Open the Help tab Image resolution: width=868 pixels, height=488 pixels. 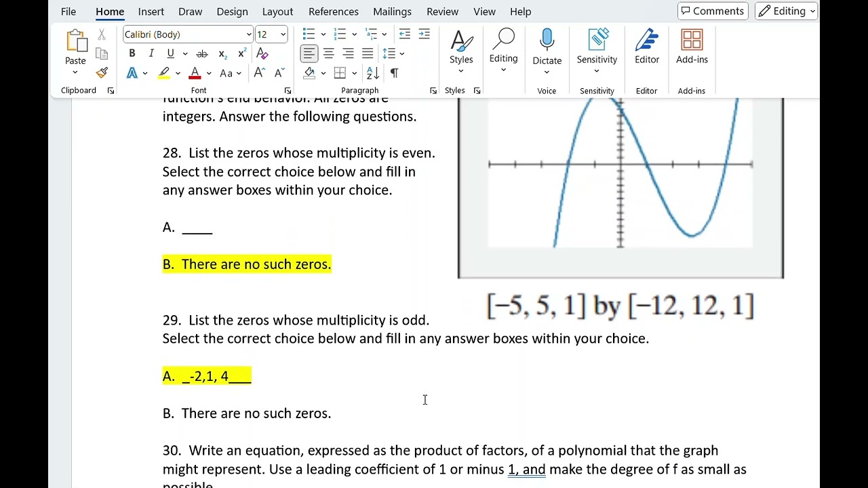(x=520, y=12)
